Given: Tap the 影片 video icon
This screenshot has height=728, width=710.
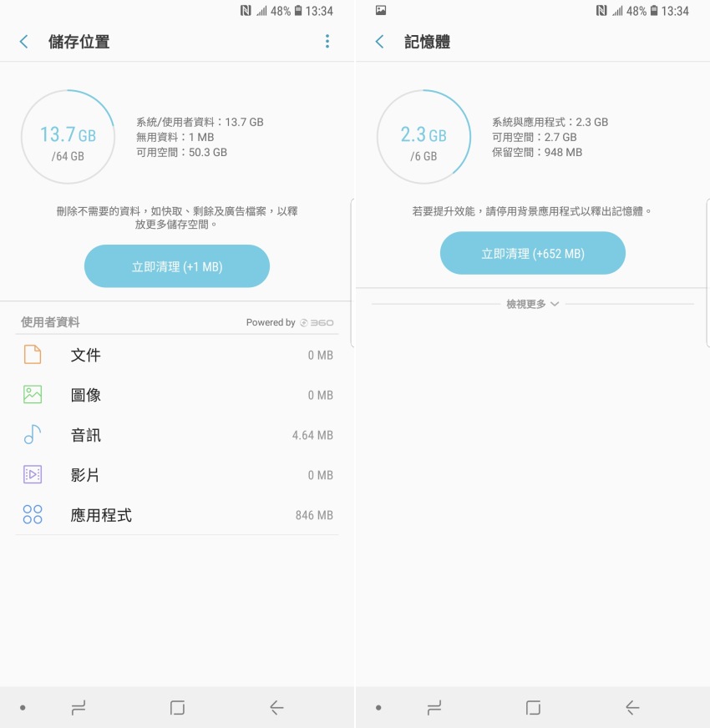Looking at the screenshot, I should coord(33,474).
